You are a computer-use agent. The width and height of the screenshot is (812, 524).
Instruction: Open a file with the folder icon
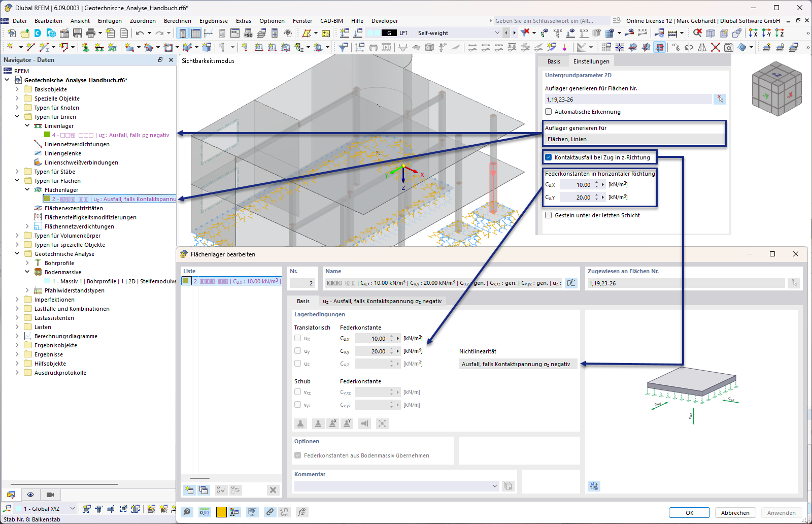(x=25, y=33)
